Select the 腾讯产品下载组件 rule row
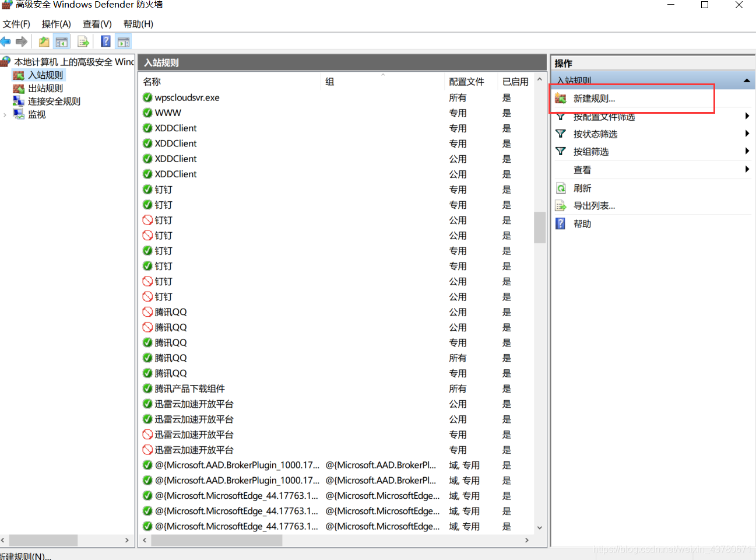The height and width of the screenshot is (560, 756). 336,388
